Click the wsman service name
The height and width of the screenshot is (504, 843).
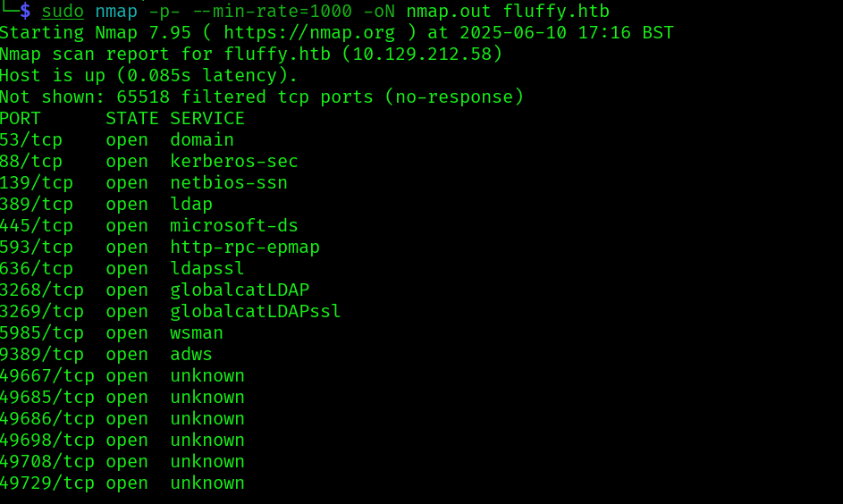[197, 333]
